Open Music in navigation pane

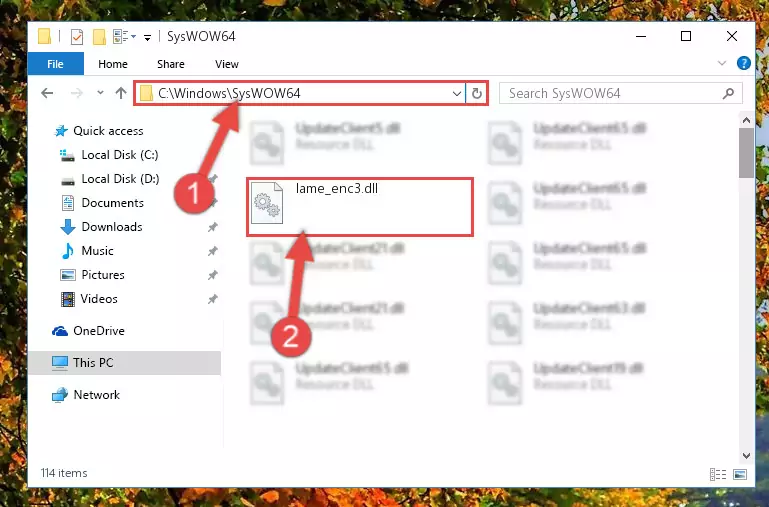coord(97,251)
